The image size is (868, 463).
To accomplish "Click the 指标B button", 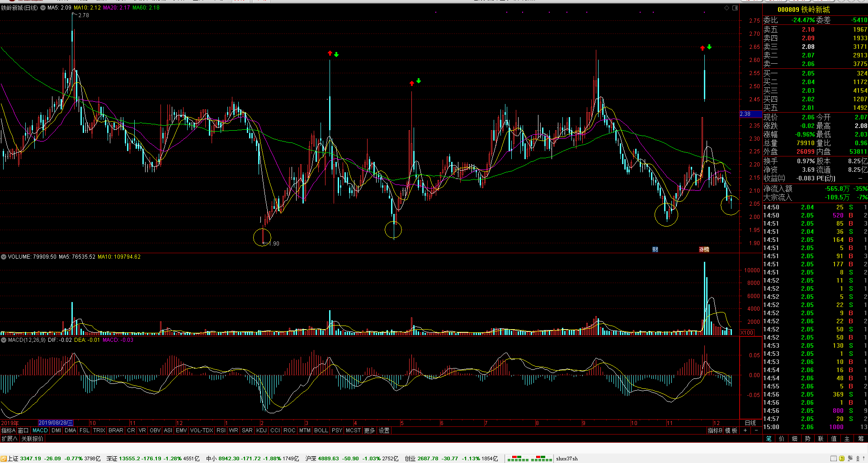I will (715, 430).
